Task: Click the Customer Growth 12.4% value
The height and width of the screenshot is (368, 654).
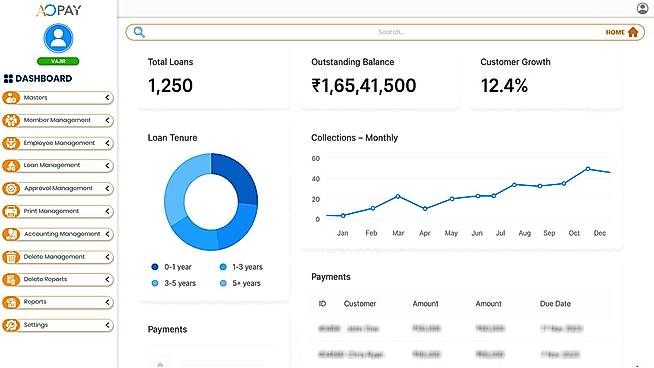Action: [504, 86]
